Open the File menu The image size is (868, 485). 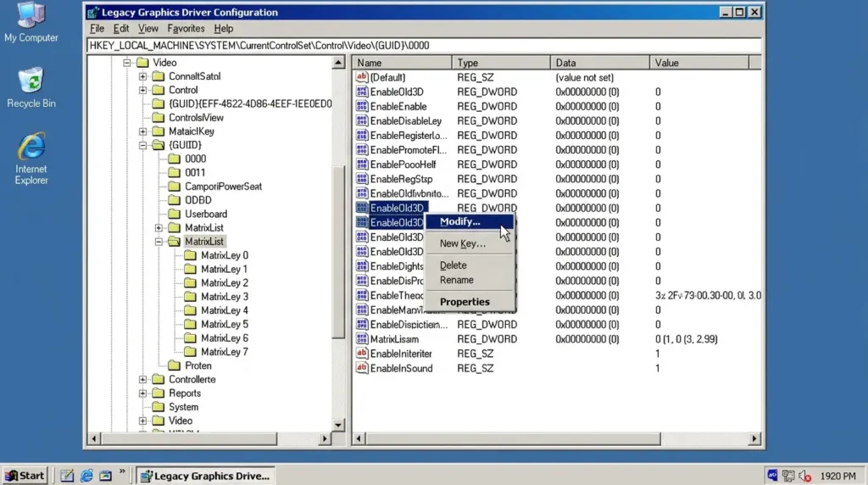coord(97,28)
